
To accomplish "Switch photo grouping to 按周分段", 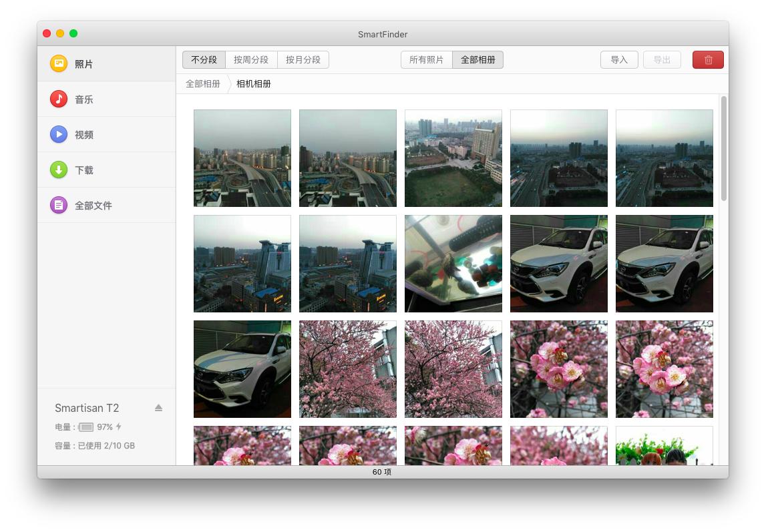I will 251,59.
